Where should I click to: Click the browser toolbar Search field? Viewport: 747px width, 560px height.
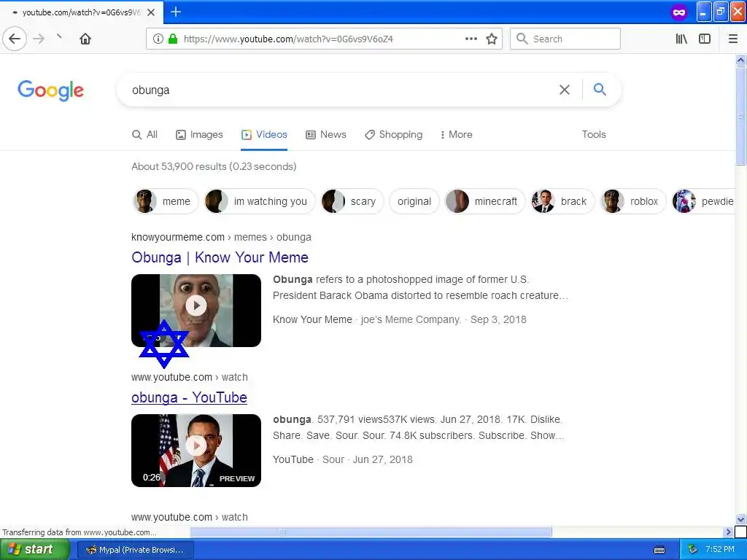pyautogui.click(x=565, y=39)
